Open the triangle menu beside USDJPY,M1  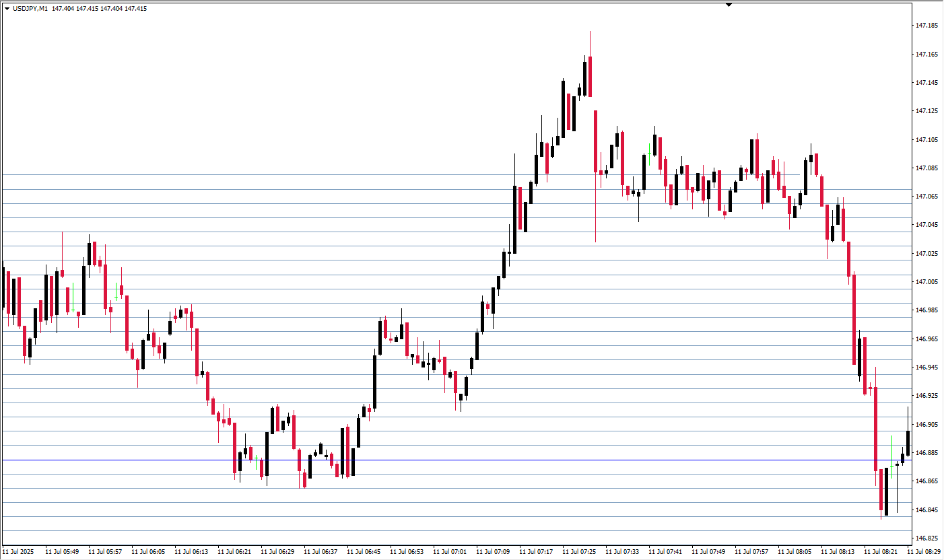pyautogui.click(x=7, y=9)
